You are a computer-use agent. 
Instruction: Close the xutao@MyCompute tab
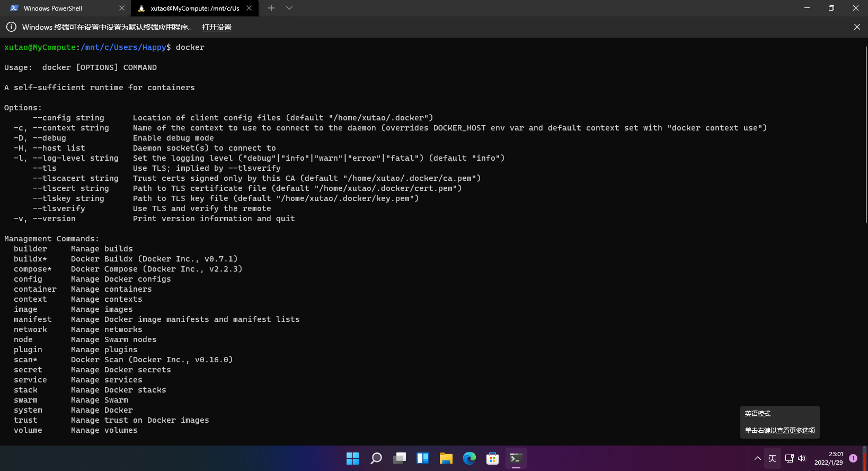point(249,8)
